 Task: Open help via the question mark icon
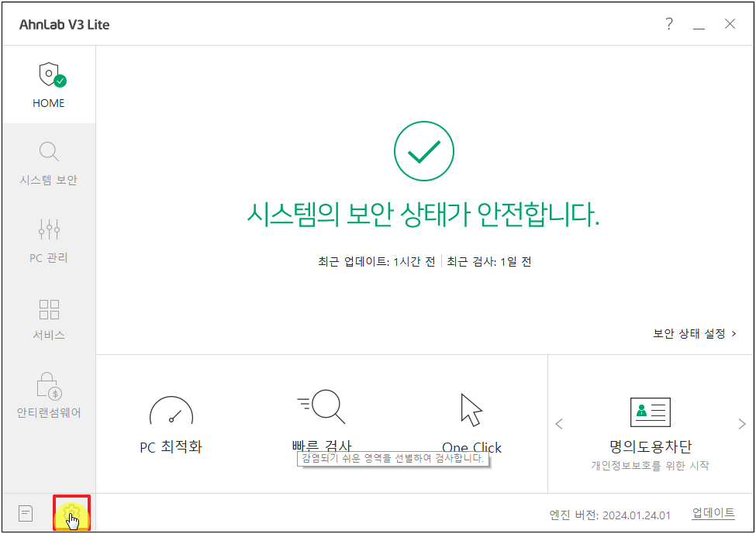(x=668, y=24)
